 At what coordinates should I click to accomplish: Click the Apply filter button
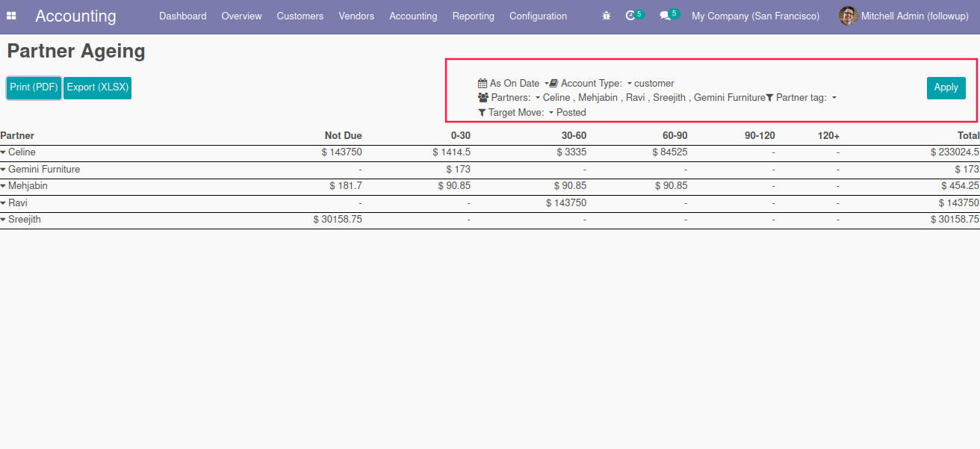(946, 87)
